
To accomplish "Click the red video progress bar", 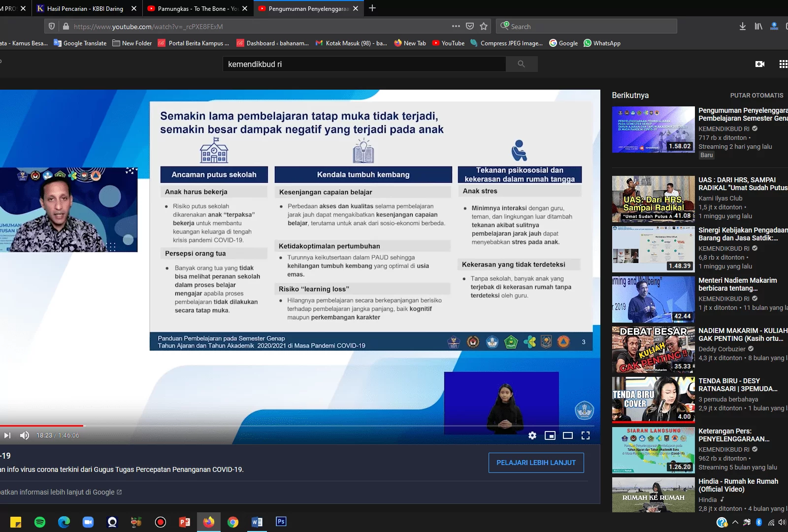I will 42,426.
